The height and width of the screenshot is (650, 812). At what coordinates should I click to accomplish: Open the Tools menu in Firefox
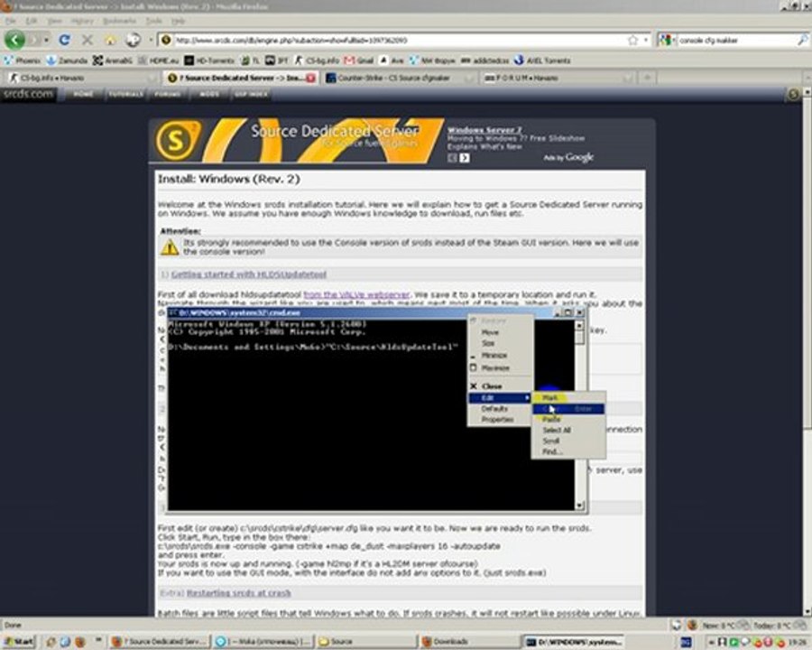pyautogui.click(x=153, y=22)
